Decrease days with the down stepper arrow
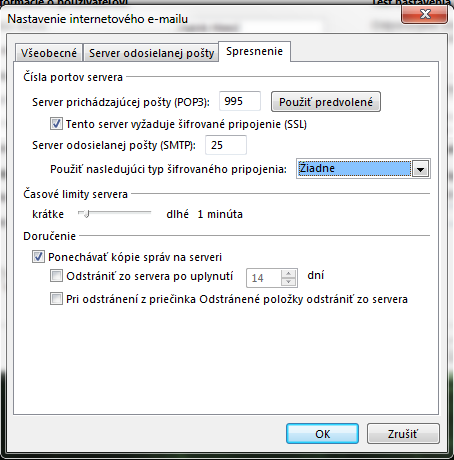454x460 pixels. click(288, 282)
